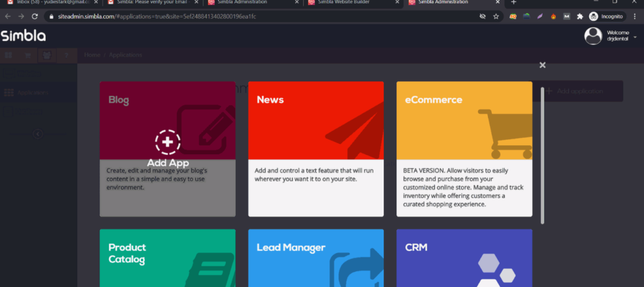The image size is (644, 287).
Task: Click the crossed-eye tracking protection icon
Action: [x=482, y=16]
